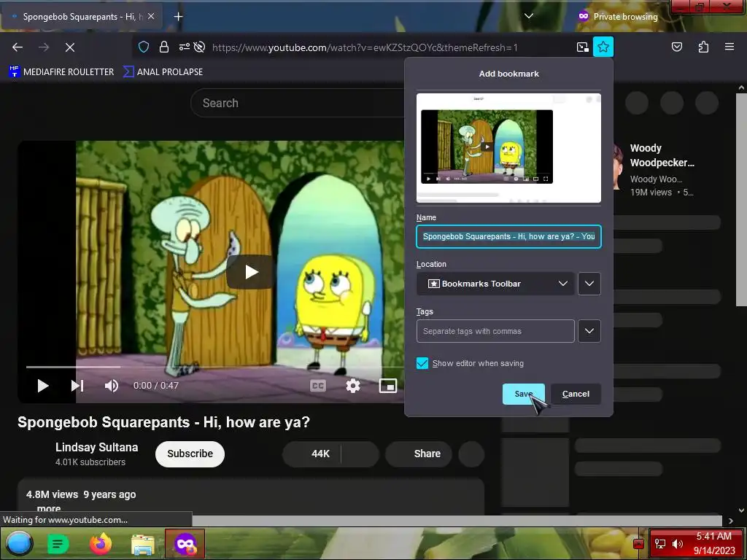
Task: Open site permissions icon in address bar
Action: [184, 47]
